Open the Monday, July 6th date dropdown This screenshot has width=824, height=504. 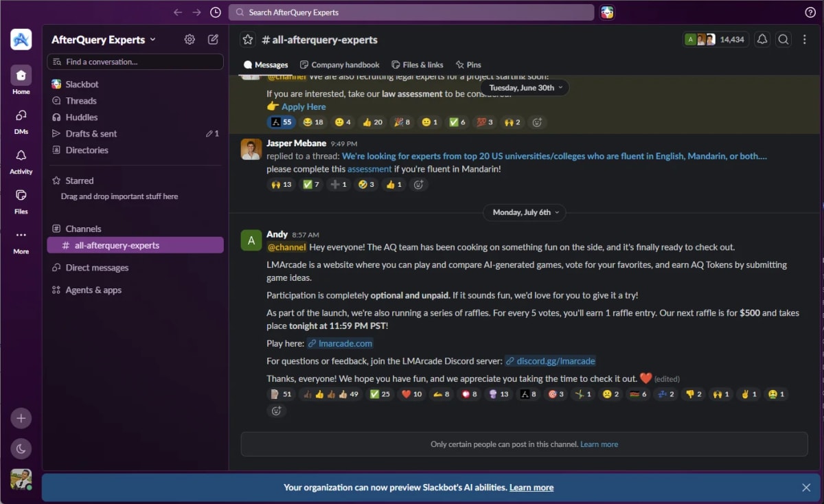click(526, 212)
